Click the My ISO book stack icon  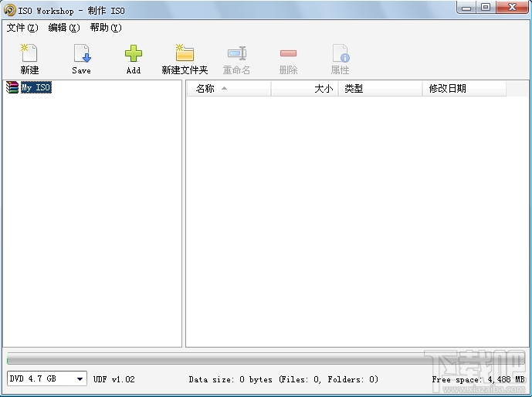pos(12,87)
